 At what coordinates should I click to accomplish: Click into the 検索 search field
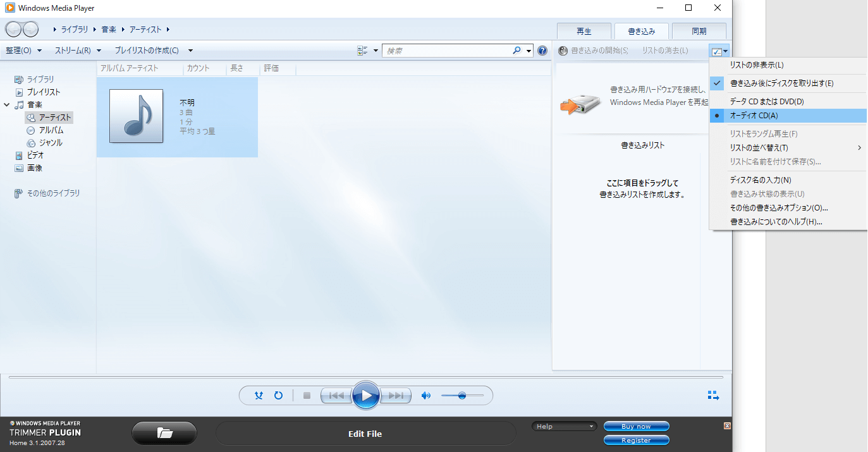coord(446,51)
